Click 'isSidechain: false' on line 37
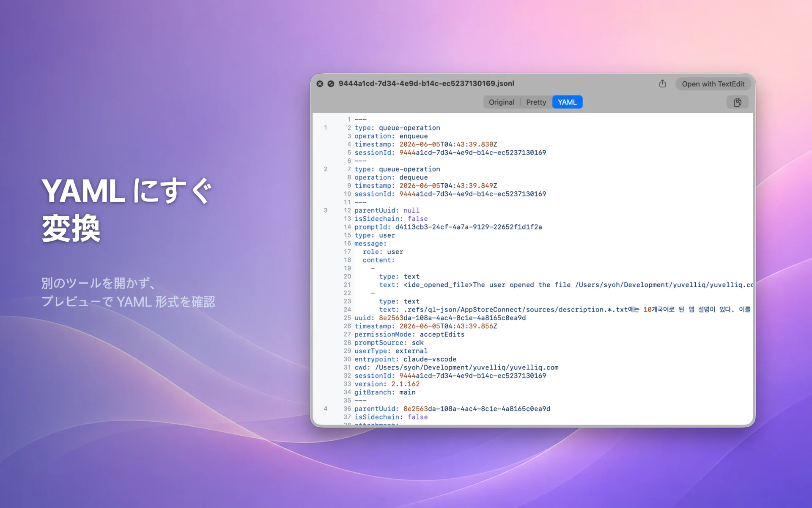 (x=391, y=417)
